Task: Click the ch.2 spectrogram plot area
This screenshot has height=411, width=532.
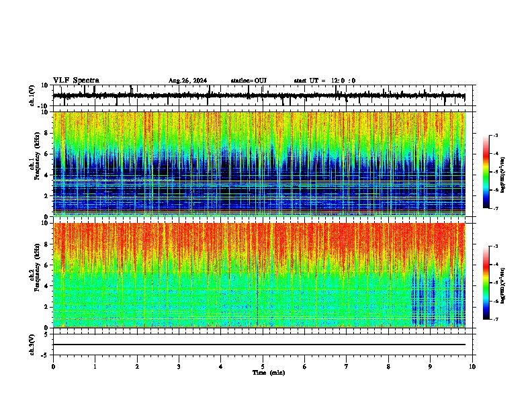Action: [x=259, y=275]
